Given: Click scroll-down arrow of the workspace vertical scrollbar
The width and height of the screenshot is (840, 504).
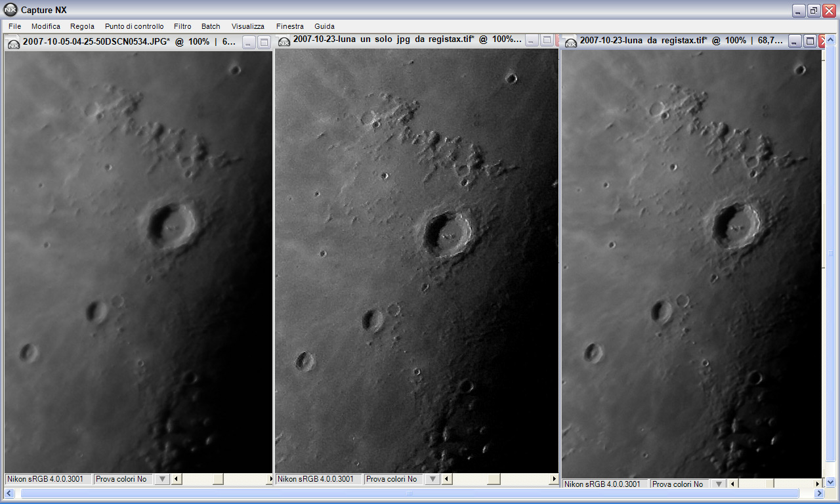Looking at the screenshot, I should point(831,482).
